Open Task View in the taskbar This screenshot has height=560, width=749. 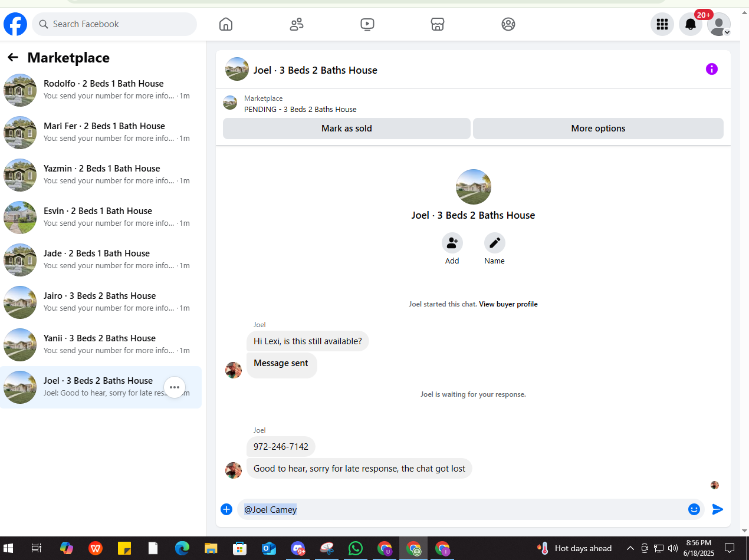[37, 548]
